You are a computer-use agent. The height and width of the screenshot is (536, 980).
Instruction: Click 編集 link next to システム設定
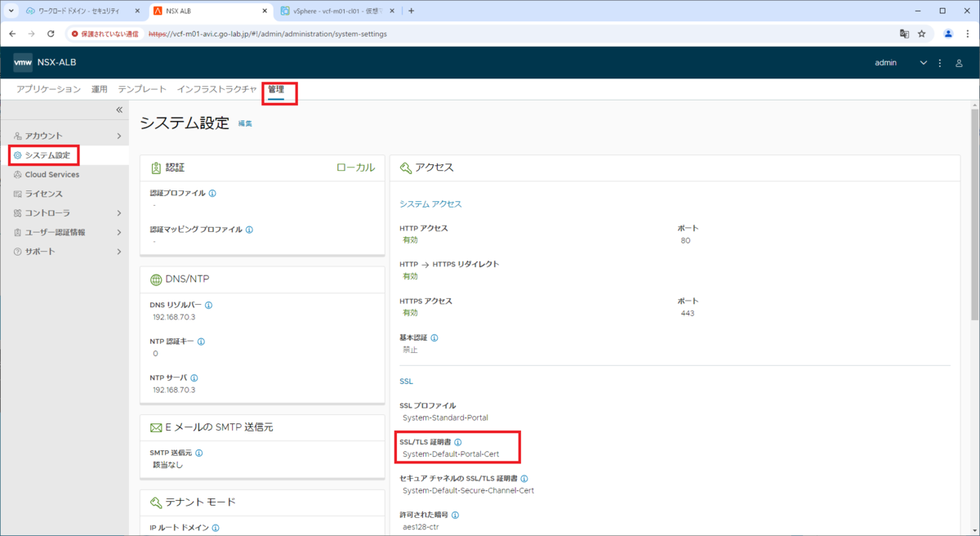(x=245, y=123)
